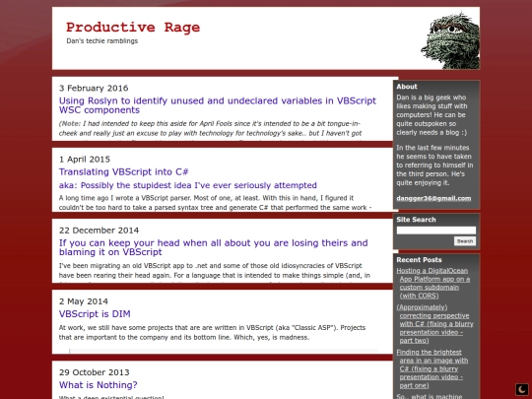Open recent post Hosting a DigitalOcean App Platform app
The width and height of the screenshot is (532, 399).
coord(433,283)
